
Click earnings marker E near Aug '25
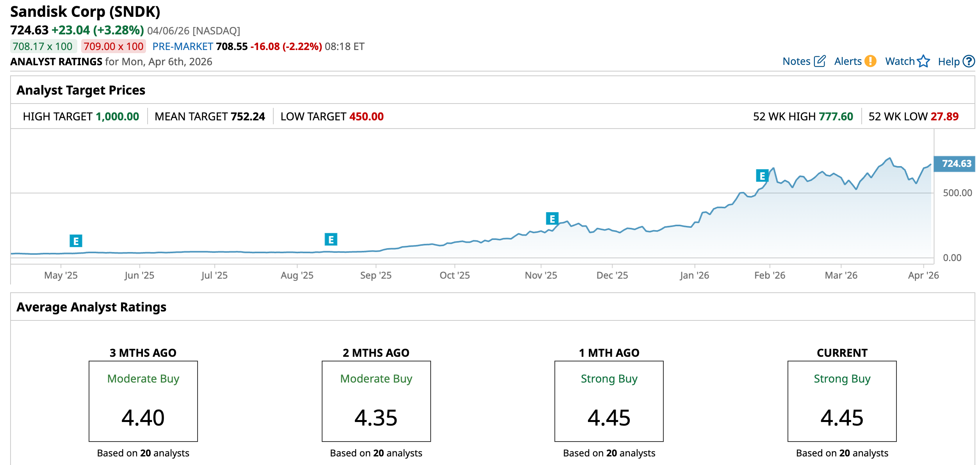click(331, 240)
